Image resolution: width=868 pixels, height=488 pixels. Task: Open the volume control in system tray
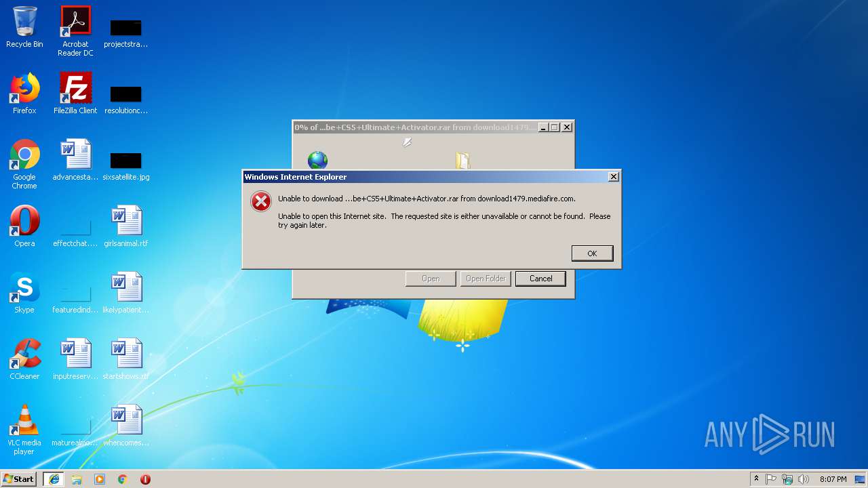pos(804,479)
